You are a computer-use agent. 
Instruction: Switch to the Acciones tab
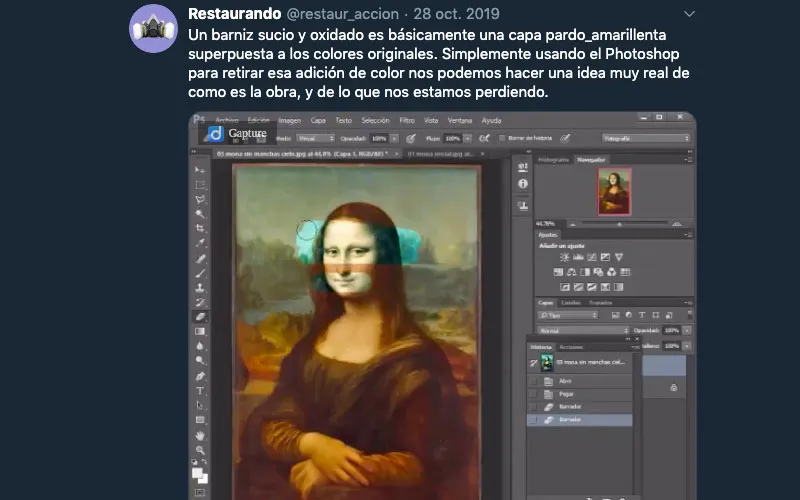(x=571, y=347)
